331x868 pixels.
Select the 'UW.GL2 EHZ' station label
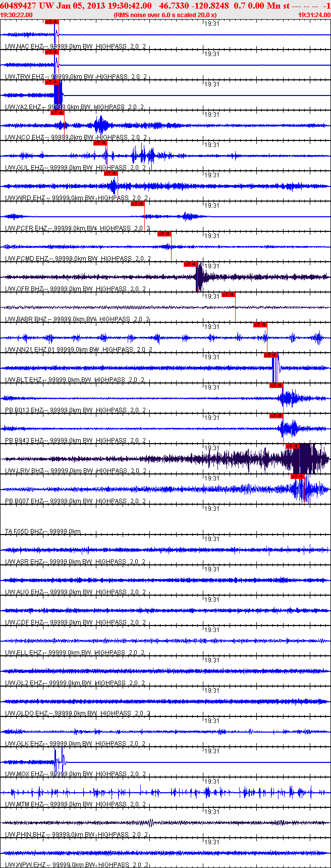(24, 683)
